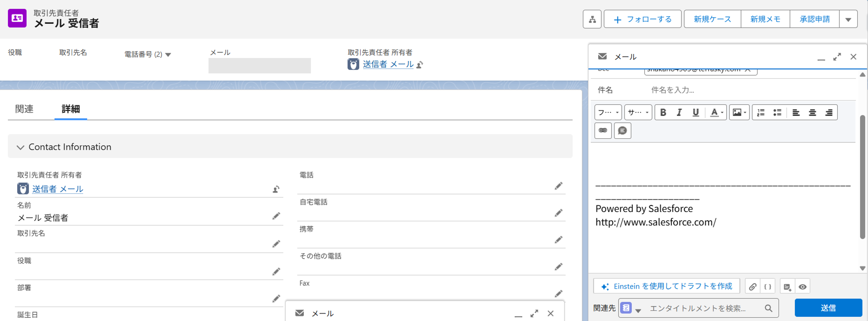Image resolution: width=868 pixels, height=321 pixels.
Task: Open the contact hierarchy view icon
Action: coord(592,19)
